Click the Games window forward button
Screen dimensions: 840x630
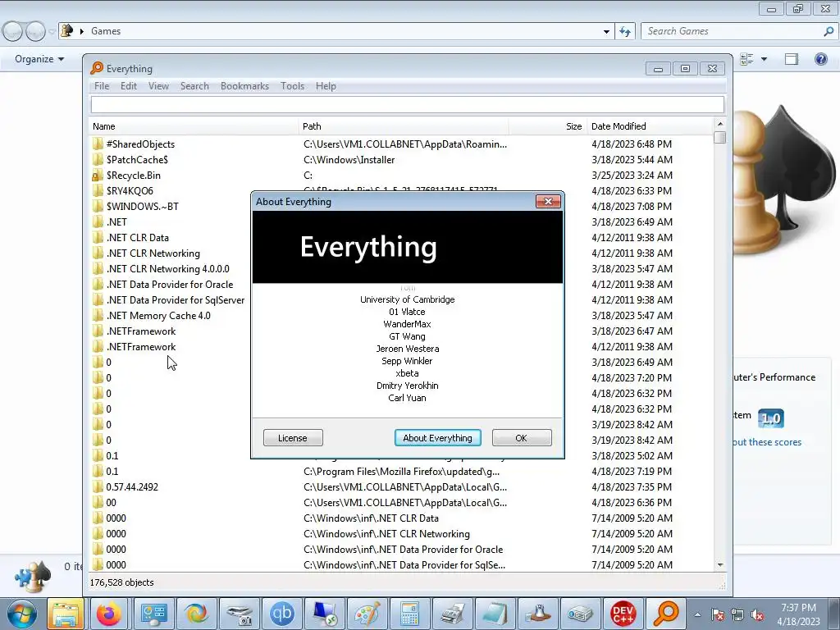click(35, 32)
